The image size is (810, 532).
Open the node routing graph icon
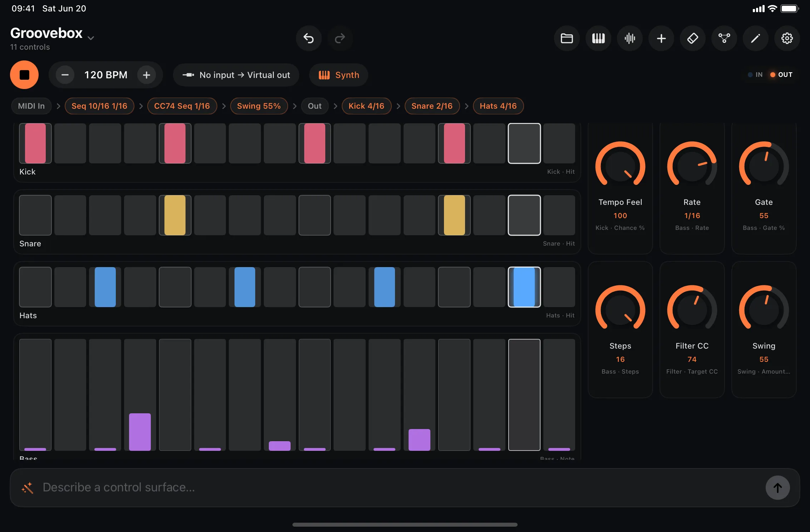coord(724,38)
